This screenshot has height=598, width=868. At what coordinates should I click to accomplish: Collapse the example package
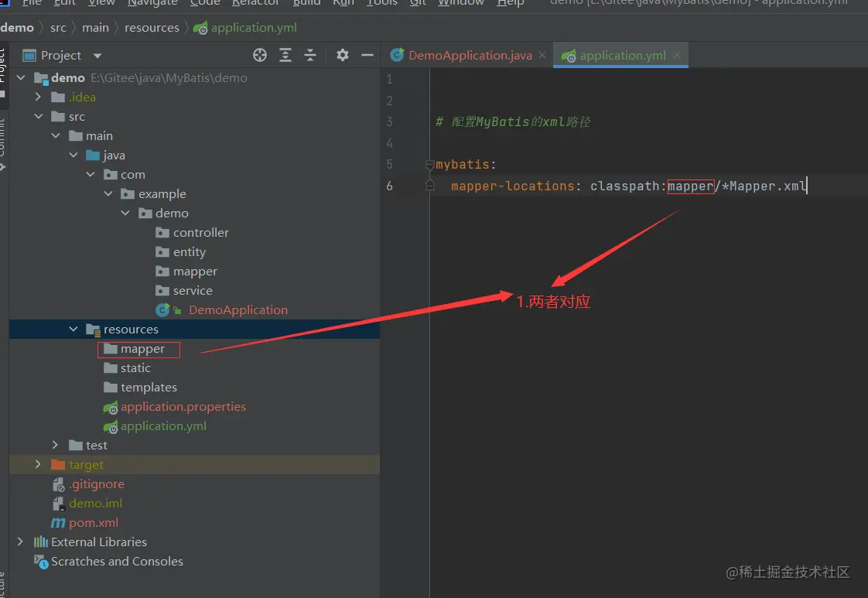click(108, 194)
